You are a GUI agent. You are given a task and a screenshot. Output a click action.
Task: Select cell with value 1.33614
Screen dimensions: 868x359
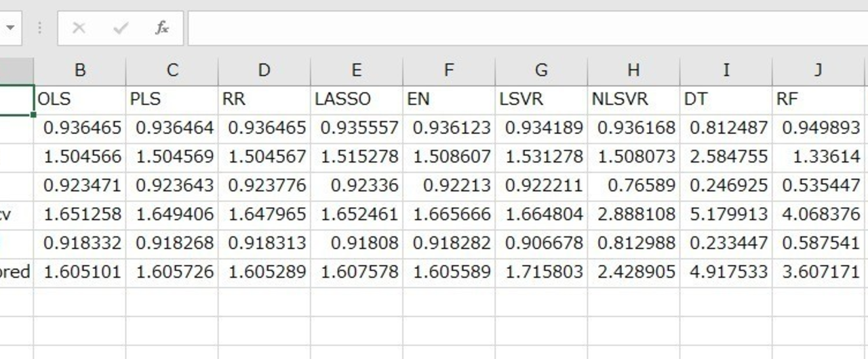pos(818,157)
